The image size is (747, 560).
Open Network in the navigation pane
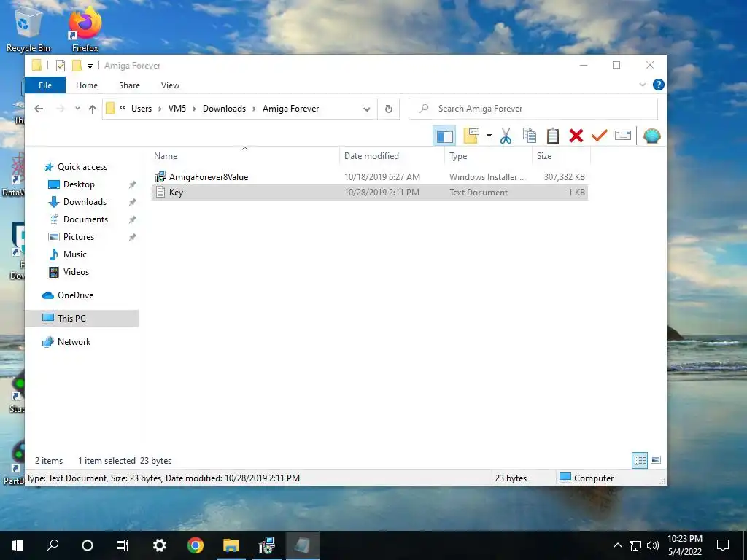pyautogui.click(x=74, y=342)
